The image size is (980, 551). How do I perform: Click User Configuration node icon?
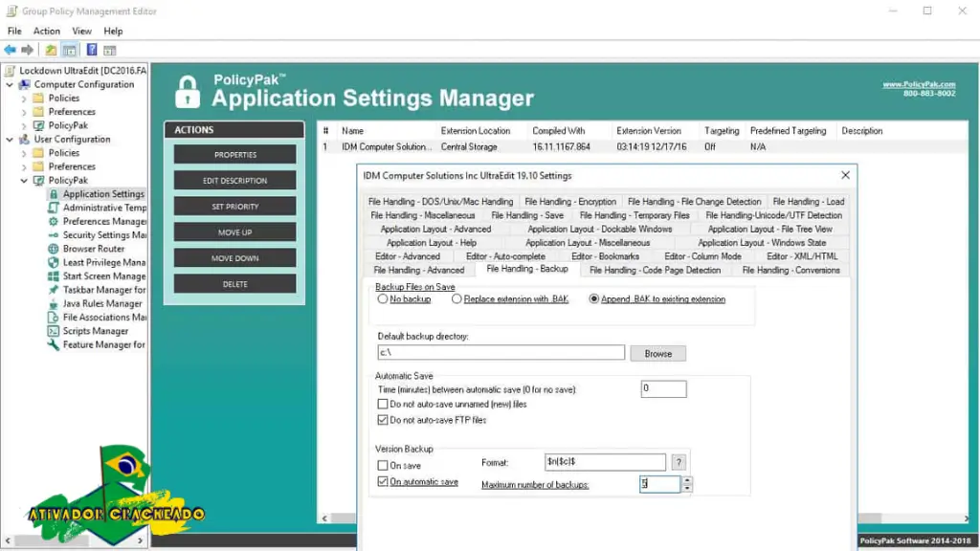24,140
